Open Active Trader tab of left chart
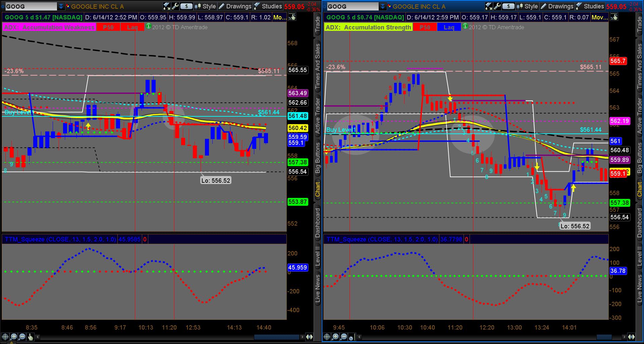 pyautogui.click(x=317, y=116)
